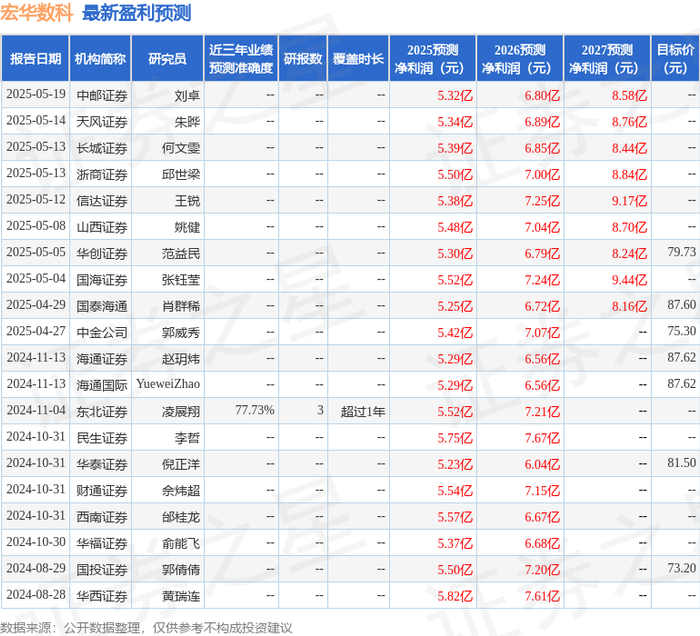
Task: Select the 中金公司 institution cell
Action: [x=102, y=332]
